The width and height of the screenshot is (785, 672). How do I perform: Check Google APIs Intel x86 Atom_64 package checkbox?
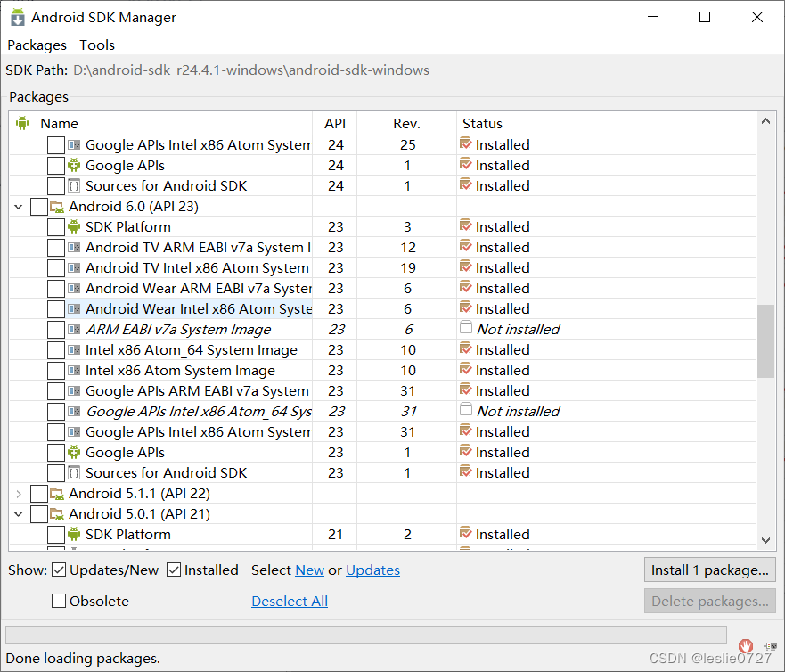click(x=56, y=411)
